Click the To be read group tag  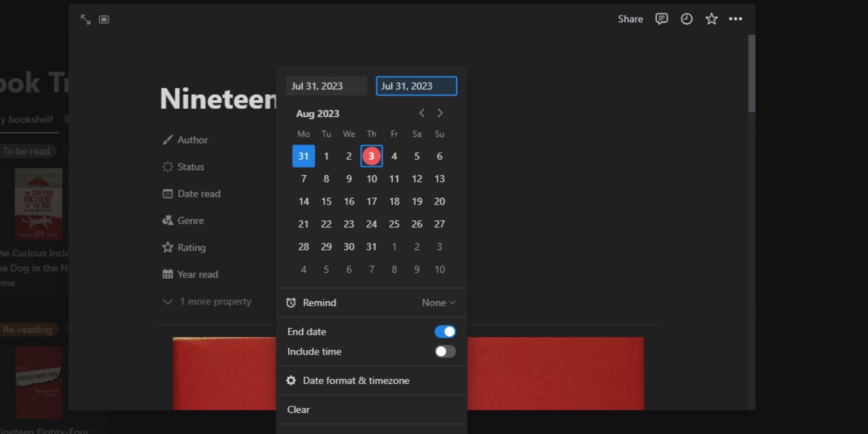tap(26, 151)
